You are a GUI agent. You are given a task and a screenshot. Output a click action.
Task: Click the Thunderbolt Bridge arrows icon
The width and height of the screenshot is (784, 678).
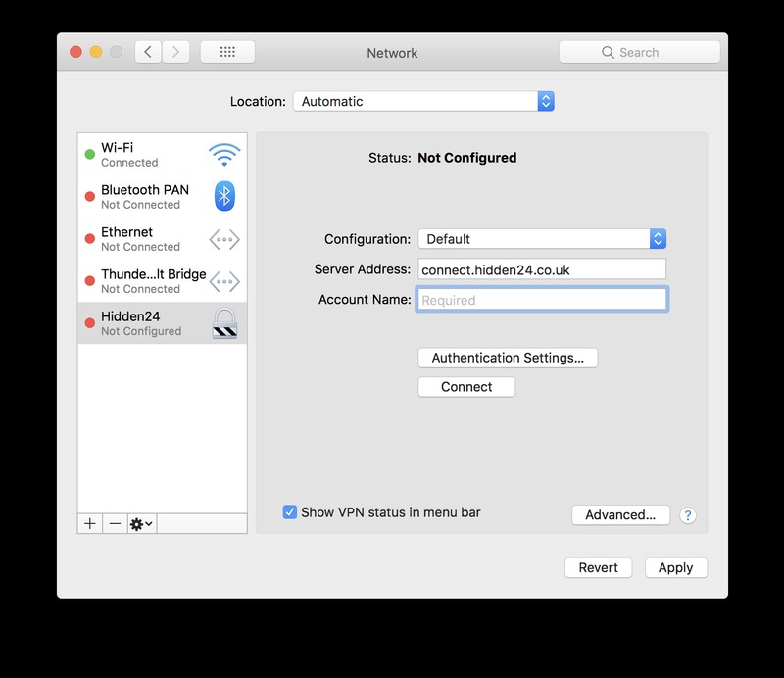(x=224, y=281)
